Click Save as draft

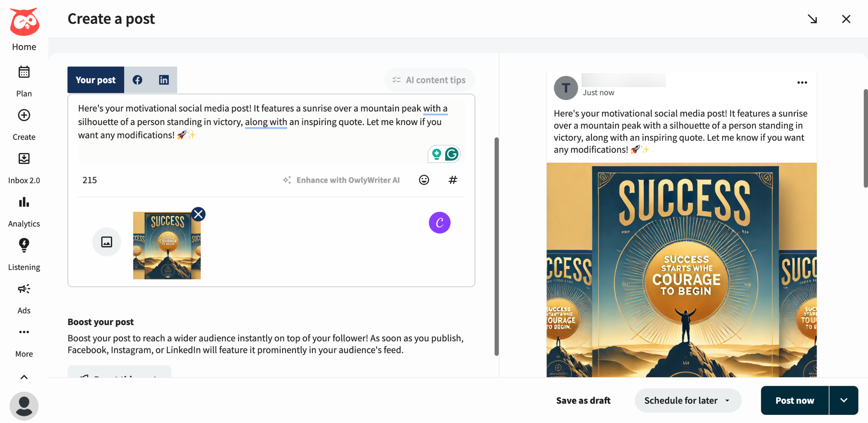click(583, 400)
